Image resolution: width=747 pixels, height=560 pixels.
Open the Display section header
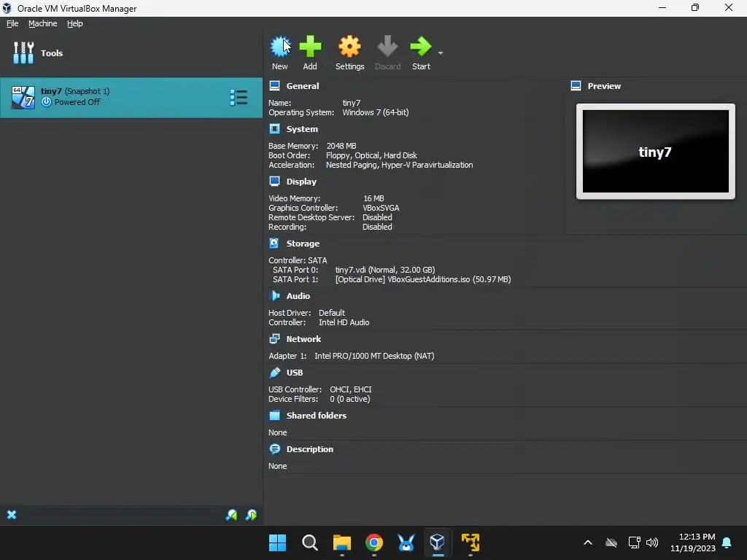pyautogui.click(x=301, y=182)
